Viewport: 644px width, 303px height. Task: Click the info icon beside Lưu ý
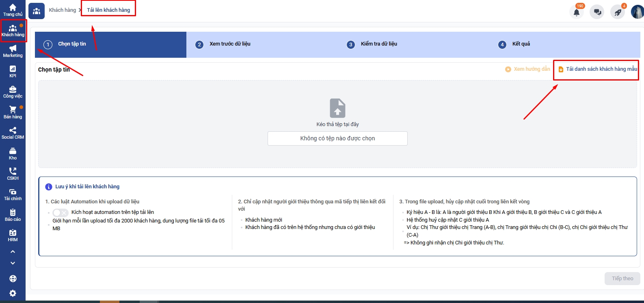49,187
